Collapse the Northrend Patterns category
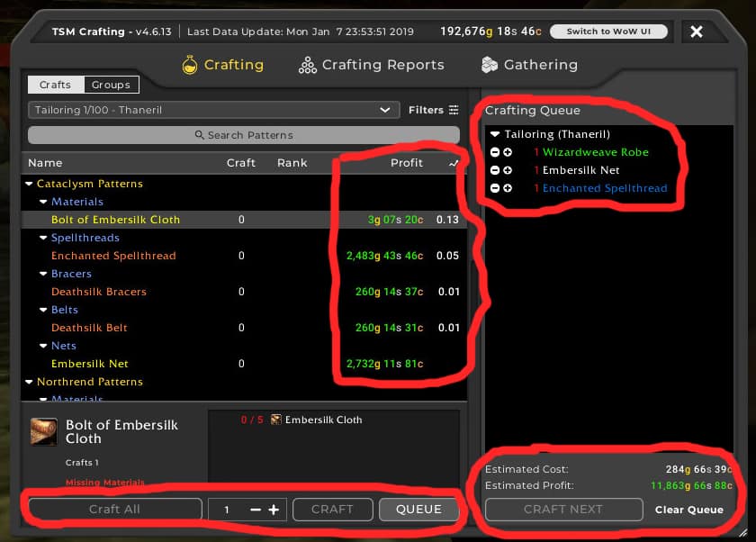 (x=29, y=382)
